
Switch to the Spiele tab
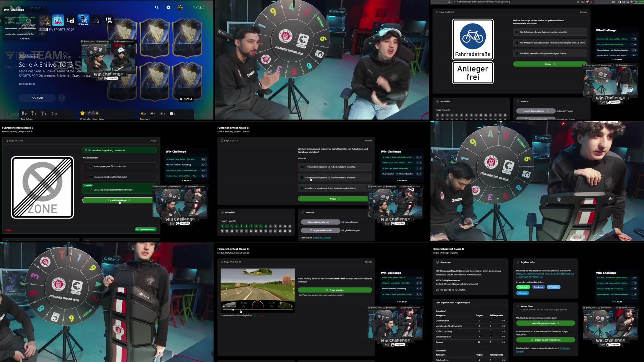point(15,7)
